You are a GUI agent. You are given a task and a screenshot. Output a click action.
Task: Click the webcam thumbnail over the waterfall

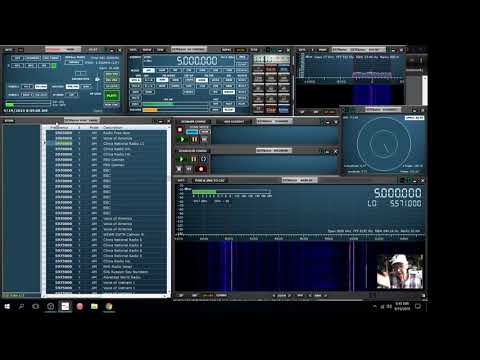pos(400,271)
